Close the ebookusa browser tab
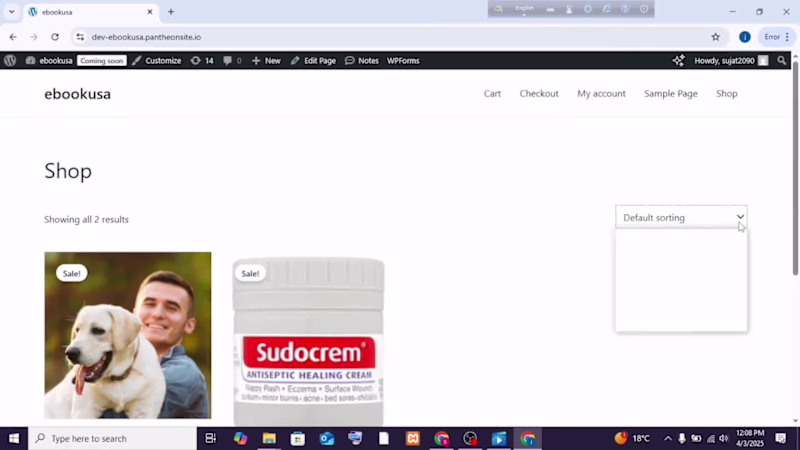 pos(149,12)
